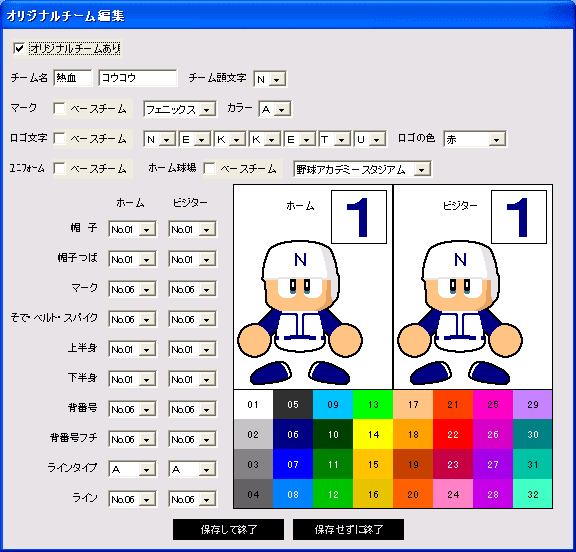Open the フェニックス mark dropdown
Screen dimensions: 576x552
180,109
